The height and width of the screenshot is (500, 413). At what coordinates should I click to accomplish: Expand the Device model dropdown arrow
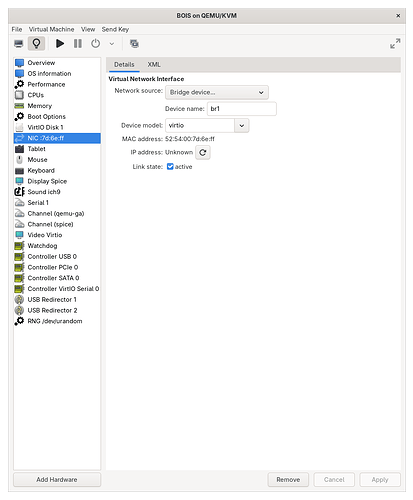(x=242, y=126)
